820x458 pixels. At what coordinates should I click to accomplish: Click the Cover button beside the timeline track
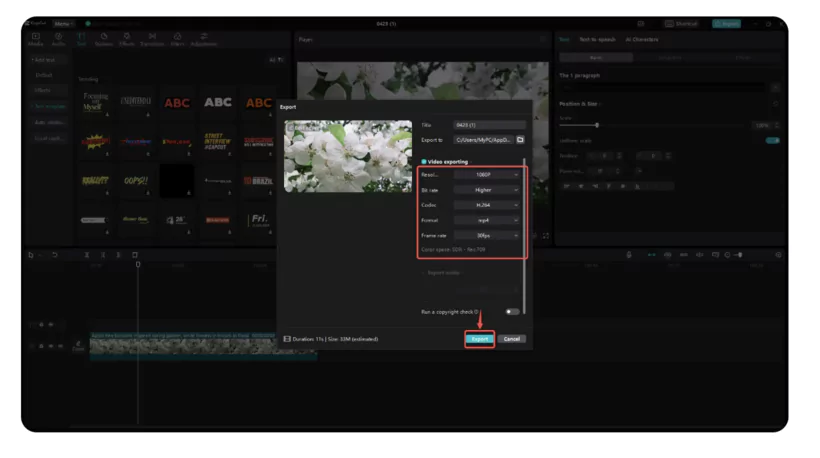tap(78, 346)
